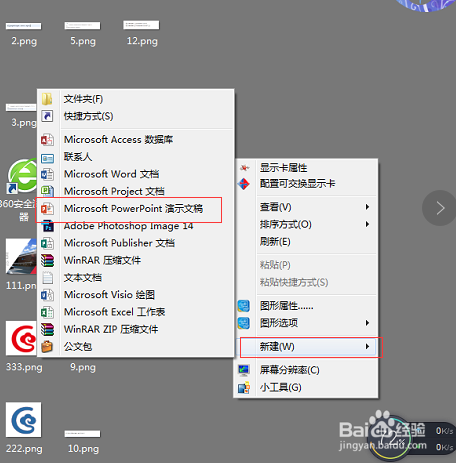Click the contact card icon beside 联系人
The height and width of the screenshot is (463, 456).
47,158
